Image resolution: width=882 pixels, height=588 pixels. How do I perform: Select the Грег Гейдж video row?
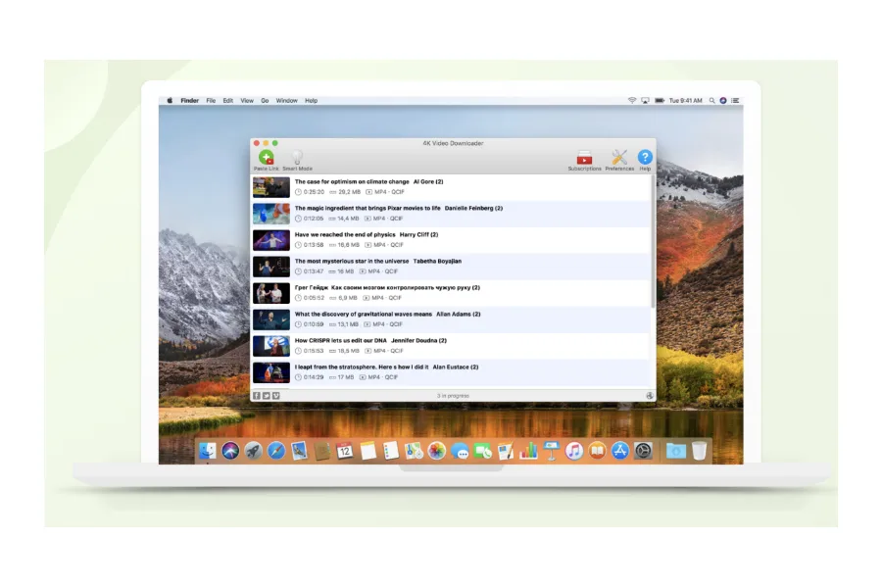451,293
